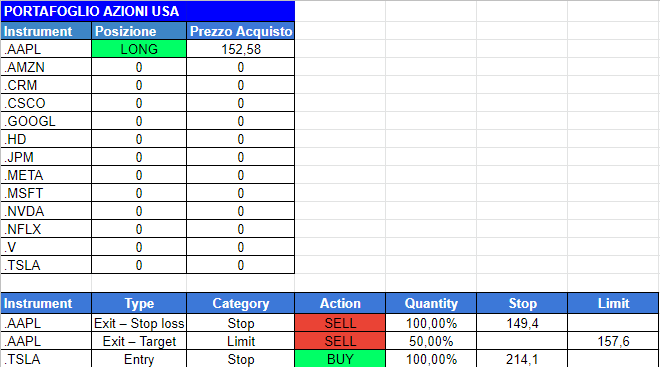Click the 214,1 stop value for .TSLA
The image size is (660, 367).
[522, 359]
